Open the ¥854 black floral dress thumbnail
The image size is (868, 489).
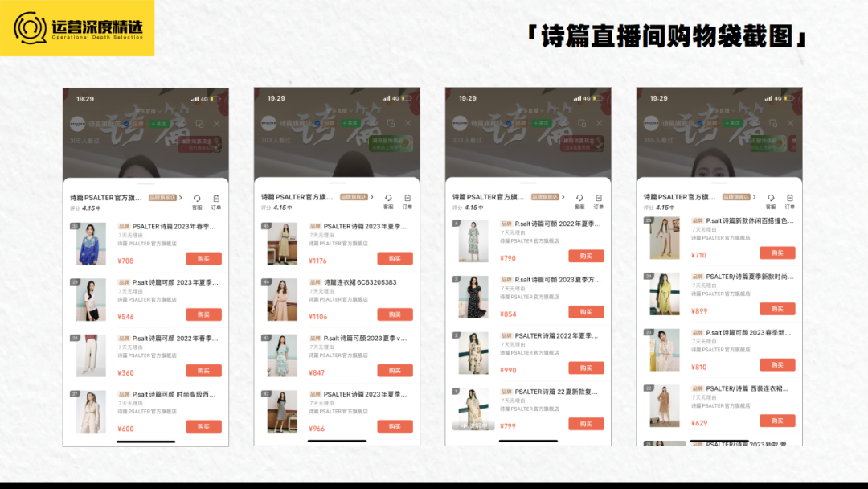[473, 297]
